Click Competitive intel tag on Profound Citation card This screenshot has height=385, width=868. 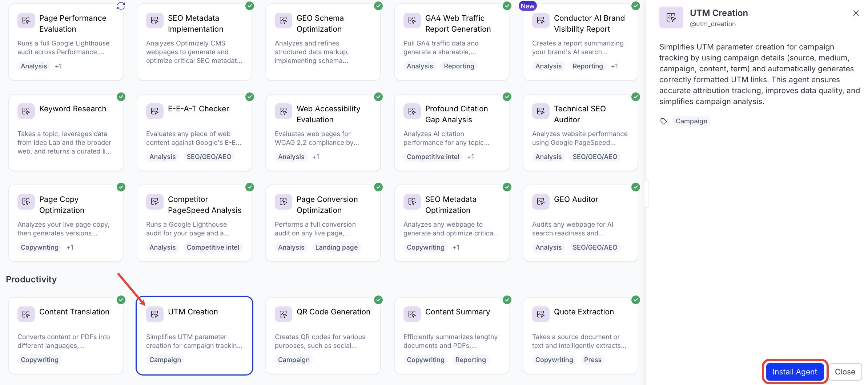point(433,157)
